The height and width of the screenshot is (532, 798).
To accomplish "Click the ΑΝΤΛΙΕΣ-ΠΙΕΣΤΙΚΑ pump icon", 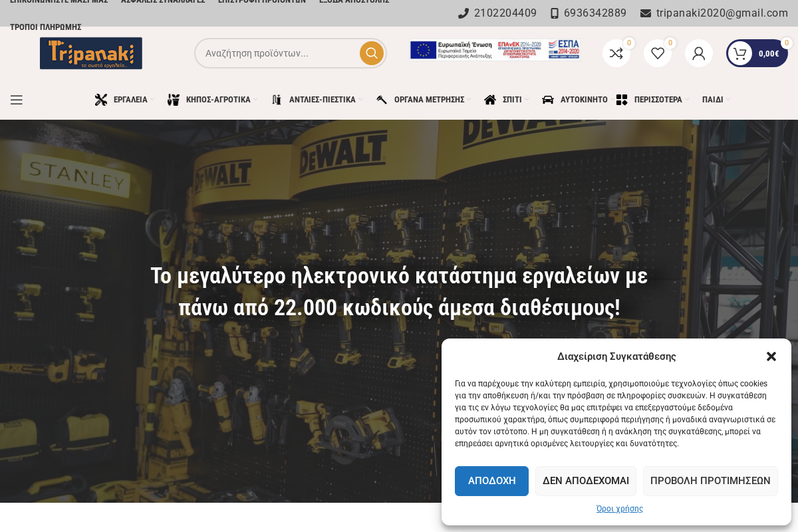I will point(277,100).
